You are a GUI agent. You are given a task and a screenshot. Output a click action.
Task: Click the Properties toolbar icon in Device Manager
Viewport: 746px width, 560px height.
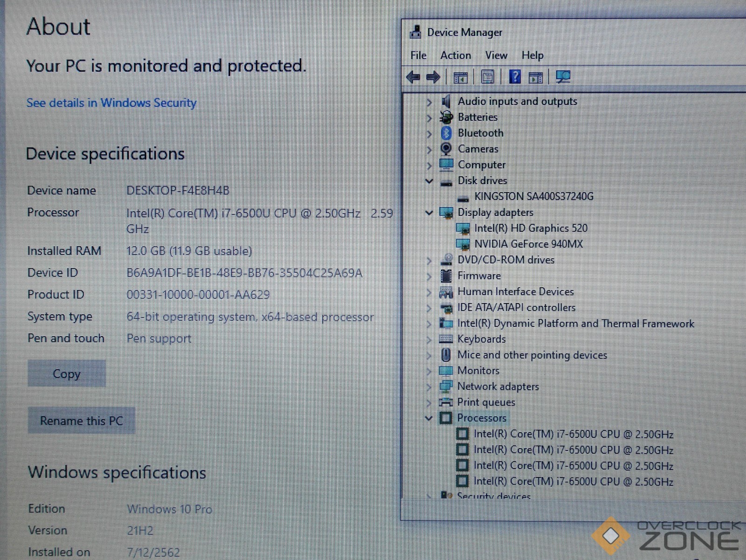pyautogui.click(x=488, y=77)
